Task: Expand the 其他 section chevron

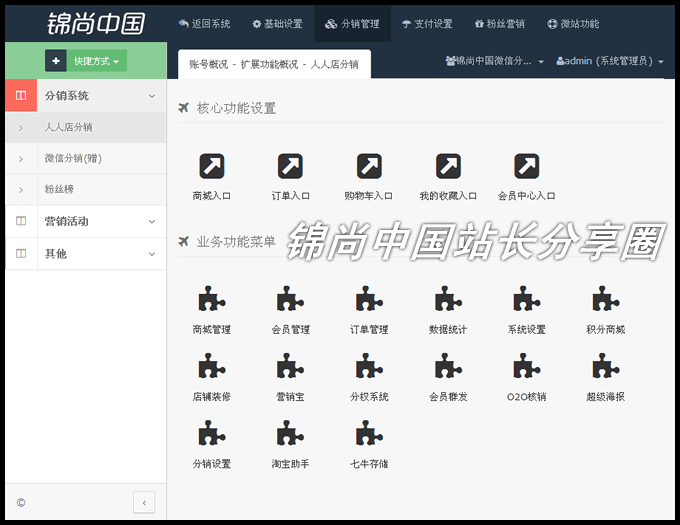Action: (152, 254)
